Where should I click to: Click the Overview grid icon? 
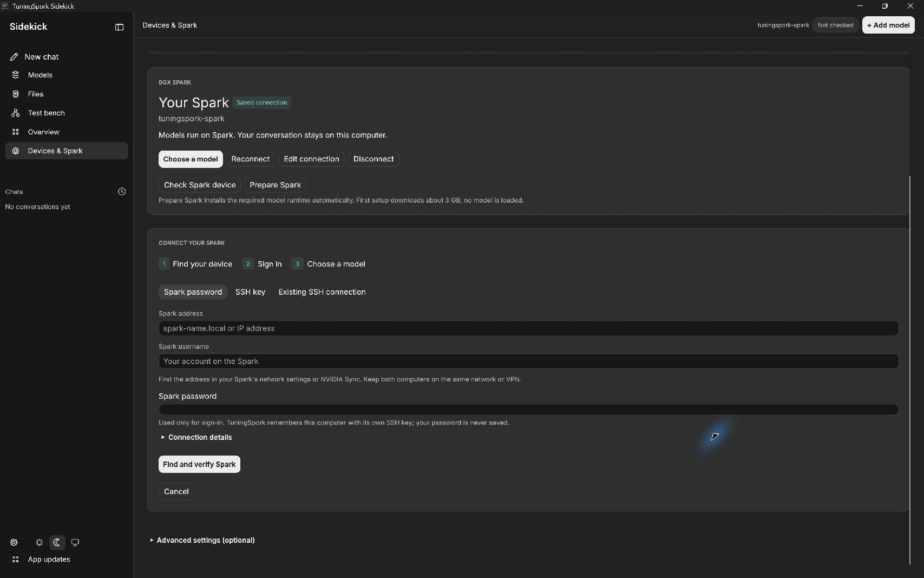(x=16, y=132)
